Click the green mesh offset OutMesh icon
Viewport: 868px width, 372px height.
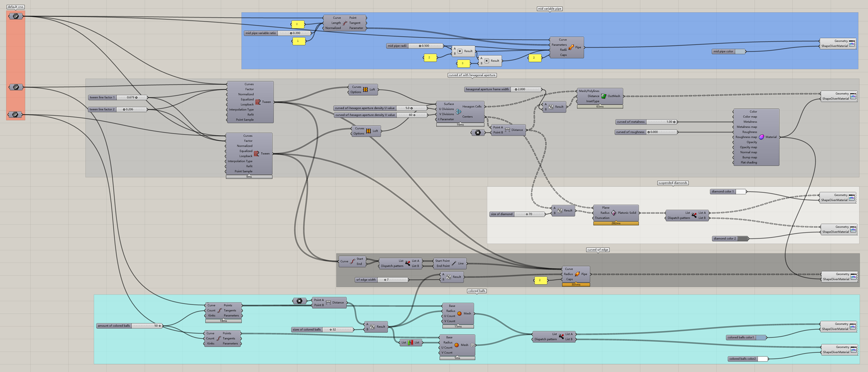pos(603,96)
